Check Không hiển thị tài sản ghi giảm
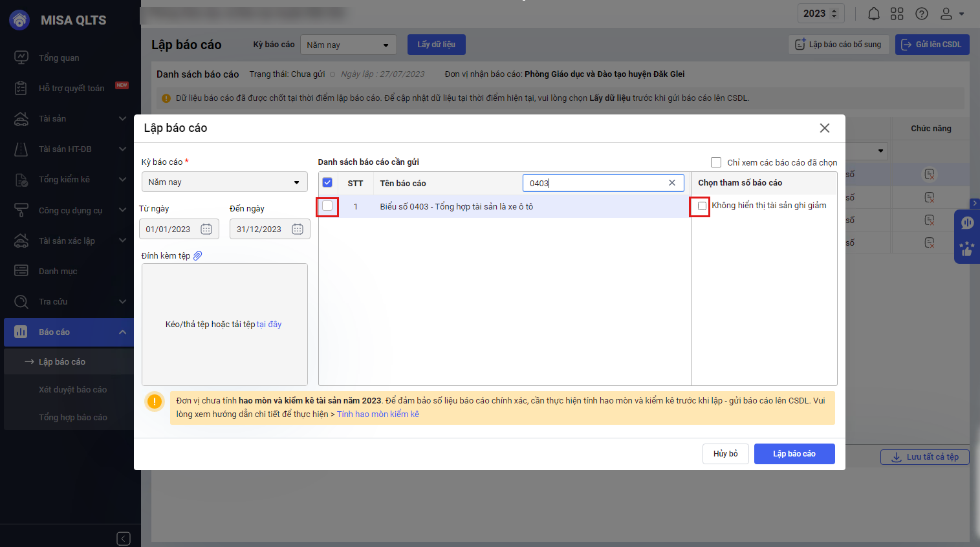Viewport: 980px width, 547px height. 702,206
